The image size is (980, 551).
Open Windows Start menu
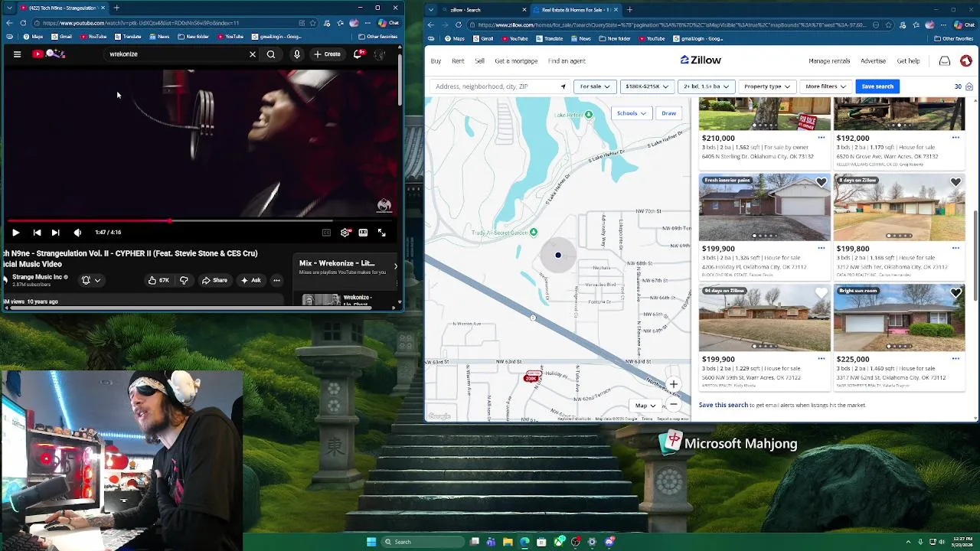[371, 542]
